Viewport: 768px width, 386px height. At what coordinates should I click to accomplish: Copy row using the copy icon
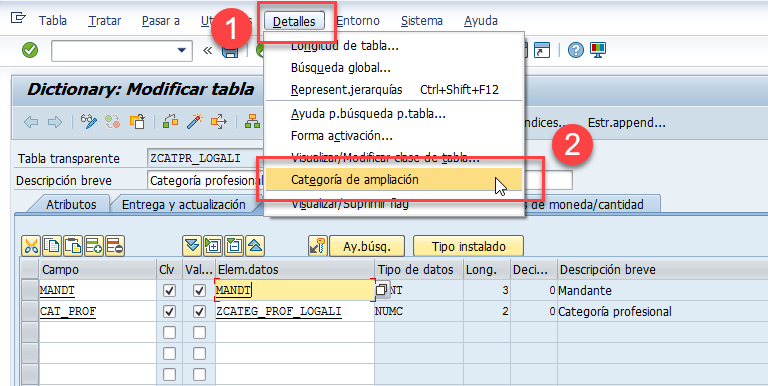(52, 246)
